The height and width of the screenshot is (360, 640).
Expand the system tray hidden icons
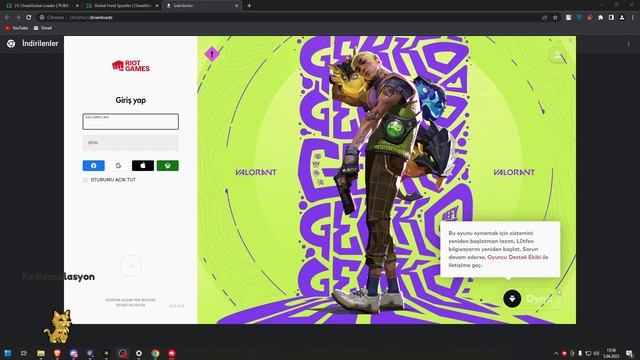(556, 353)
